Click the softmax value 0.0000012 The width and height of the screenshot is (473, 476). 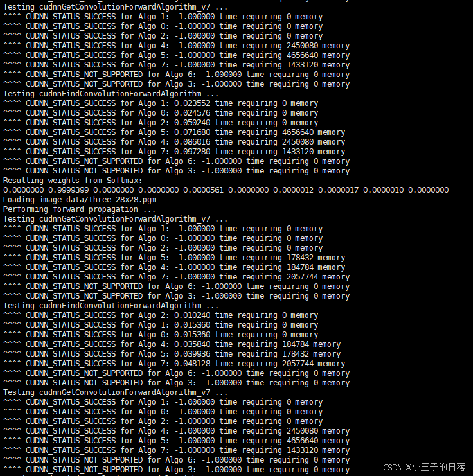[x=294, y=190]
